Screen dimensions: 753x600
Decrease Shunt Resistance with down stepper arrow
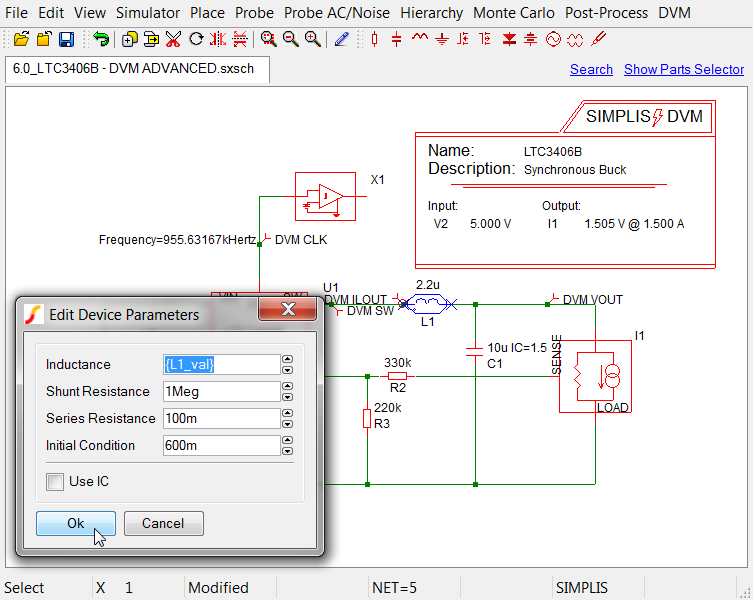coord(288,397)
